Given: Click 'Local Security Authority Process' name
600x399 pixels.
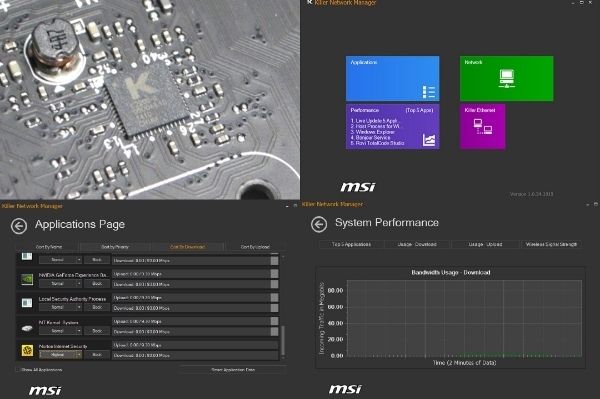Looking at the screenshot, I should [x=72, y=299].
